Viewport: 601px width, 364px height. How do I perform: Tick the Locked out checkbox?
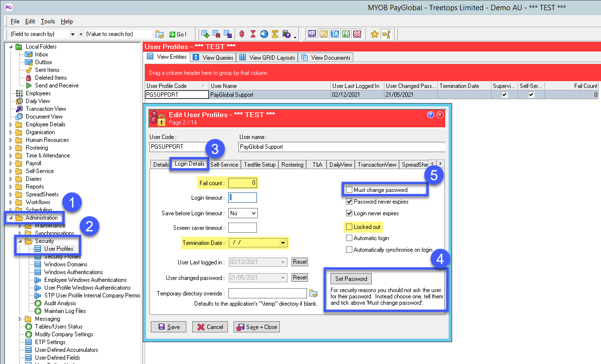(349, 227)
